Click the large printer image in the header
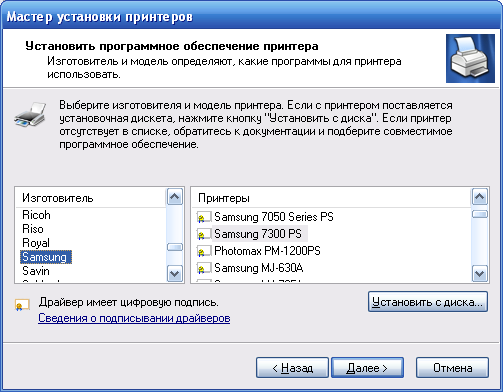 click(470, 58)
